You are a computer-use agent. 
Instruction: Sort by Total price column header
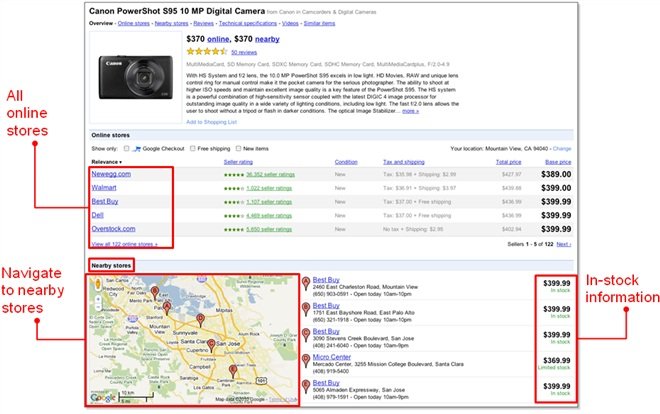(x=508, y=162)
